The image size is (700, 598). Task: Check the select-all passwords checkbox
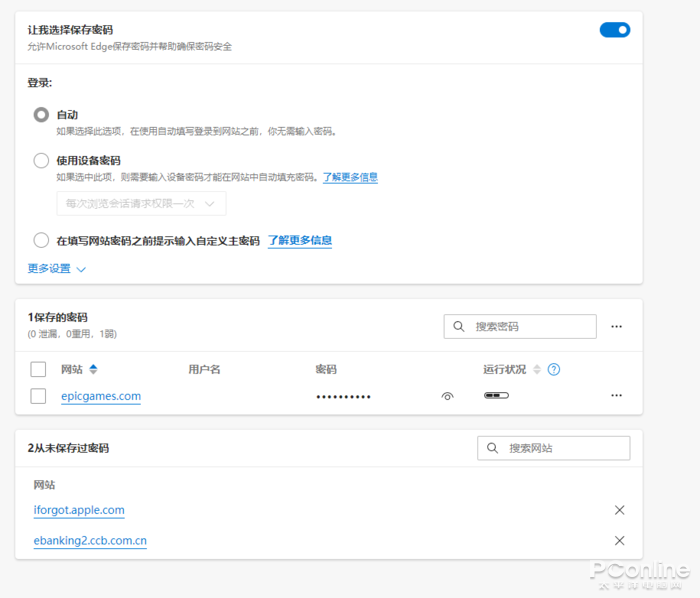pos(38,369)
